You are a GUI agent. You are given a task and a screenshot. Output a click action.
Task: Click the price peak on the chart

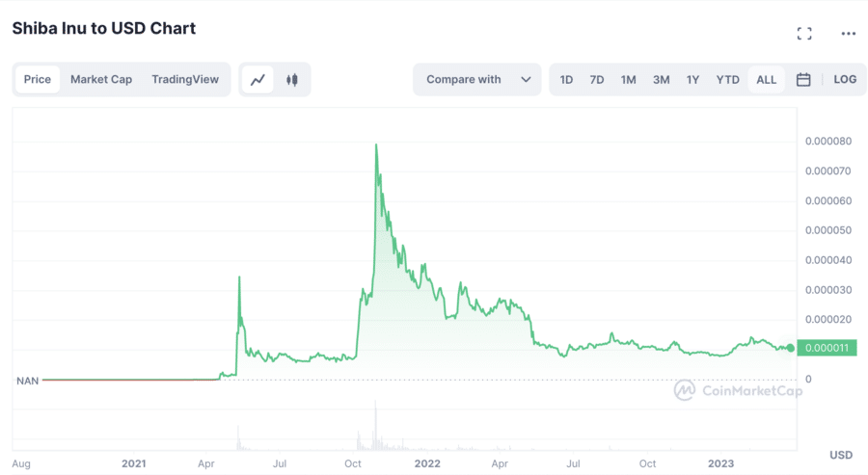[x=376, y=145]
